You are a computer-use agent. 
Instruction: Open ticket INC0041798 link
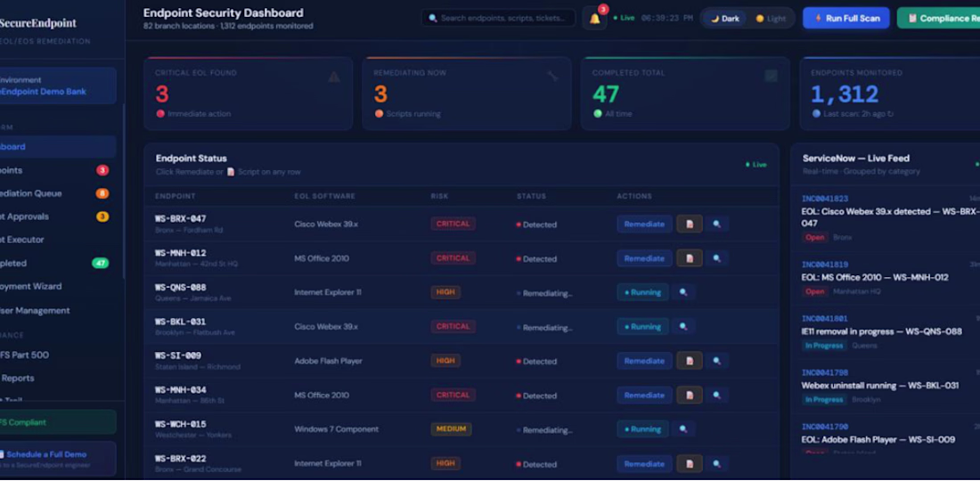[x=824, y=373]
